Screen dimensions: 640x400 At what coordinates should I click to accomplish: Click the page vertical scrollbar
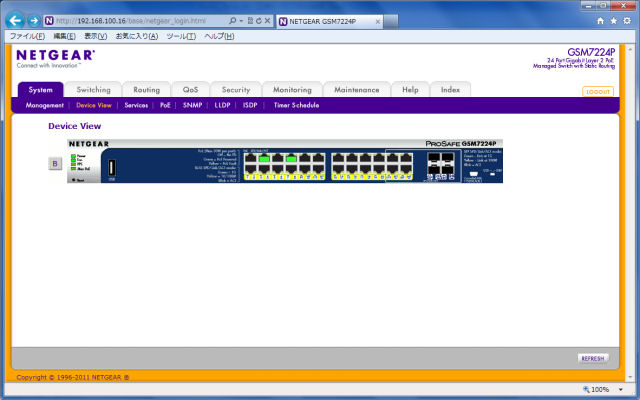click(630, 212)
